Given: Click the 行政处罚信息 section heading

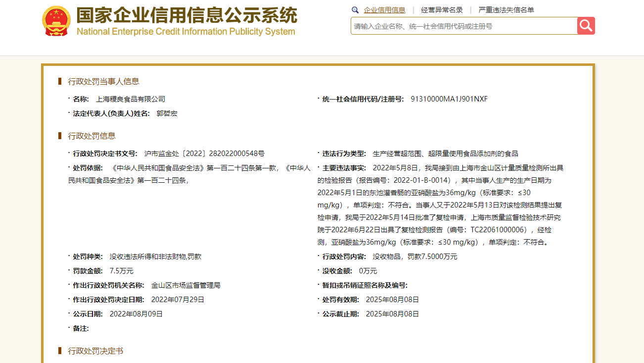Looking at the screenshot, I should point(92,136).
